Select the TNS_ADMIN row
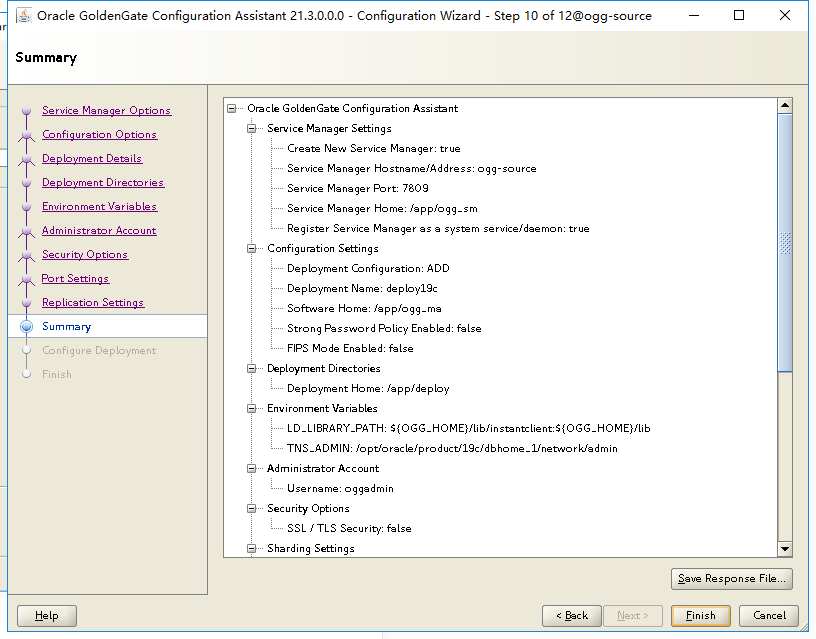Viewport: 816px width, 639px height. point(452,449)
